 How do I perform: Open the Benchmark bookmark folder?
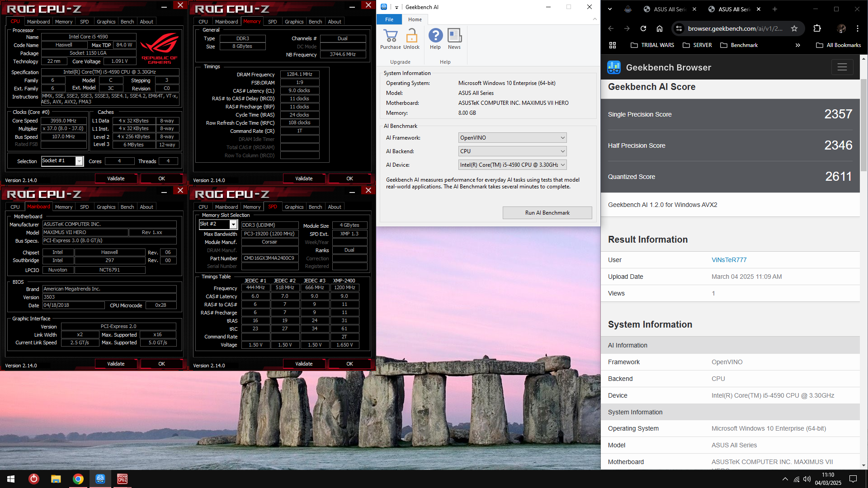point(739,45)
